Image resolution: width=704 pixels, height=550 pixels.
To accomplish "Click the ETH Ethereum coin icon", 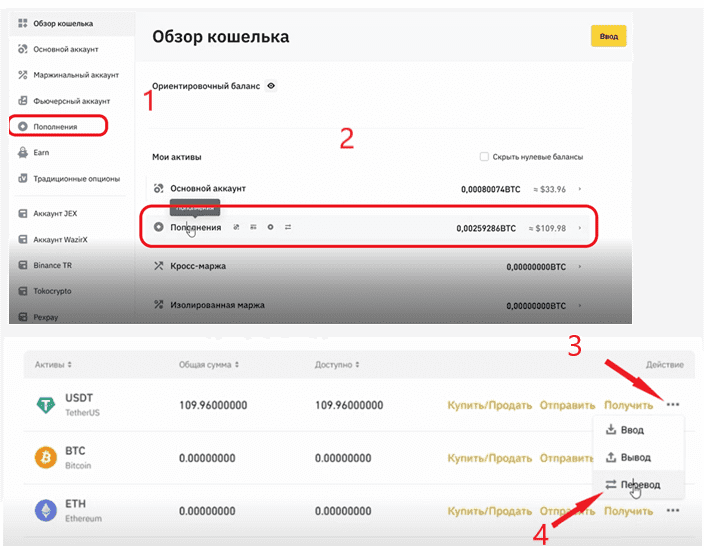I will pos(45,510).
